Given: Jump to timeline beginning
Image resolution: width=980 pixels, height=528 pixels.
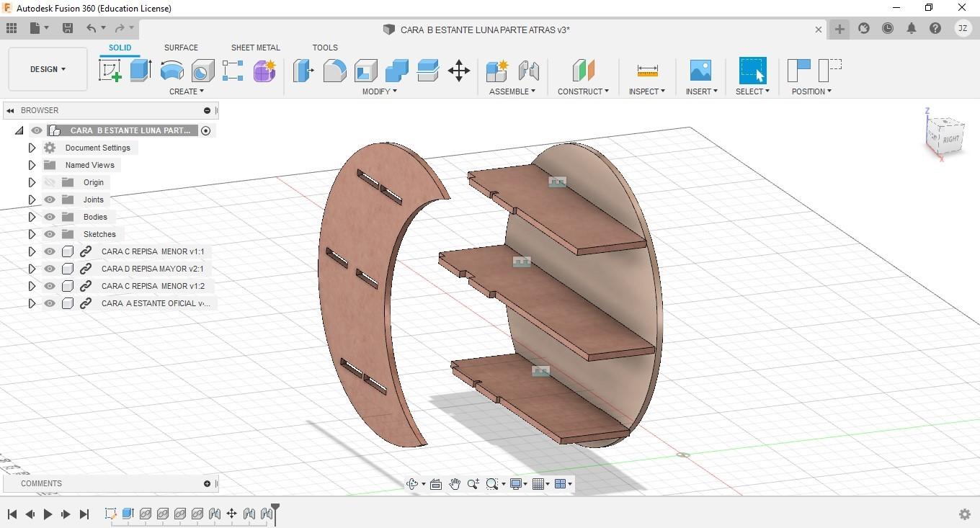Looking at the screenshot, I should pyautogui.click(x=12, y=514).
